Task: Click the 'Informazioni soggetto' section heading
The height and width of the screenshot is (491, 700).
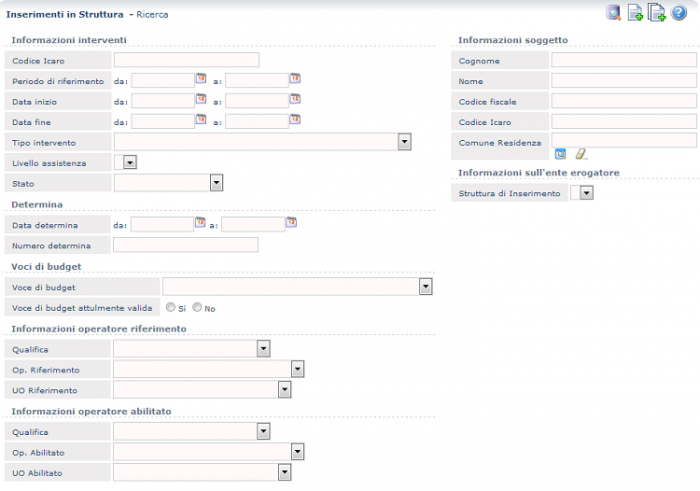Action: pos(513,40)
